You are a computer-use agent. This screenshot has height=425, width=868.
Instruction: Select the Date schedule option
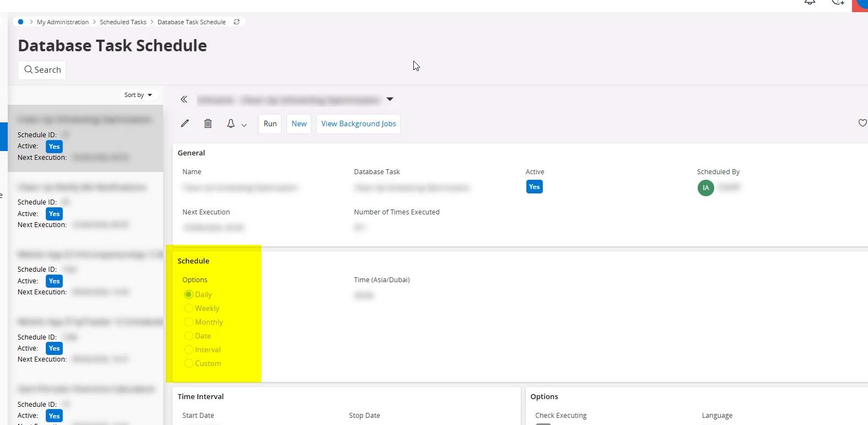pyautogui.click(x=188, y=336)
